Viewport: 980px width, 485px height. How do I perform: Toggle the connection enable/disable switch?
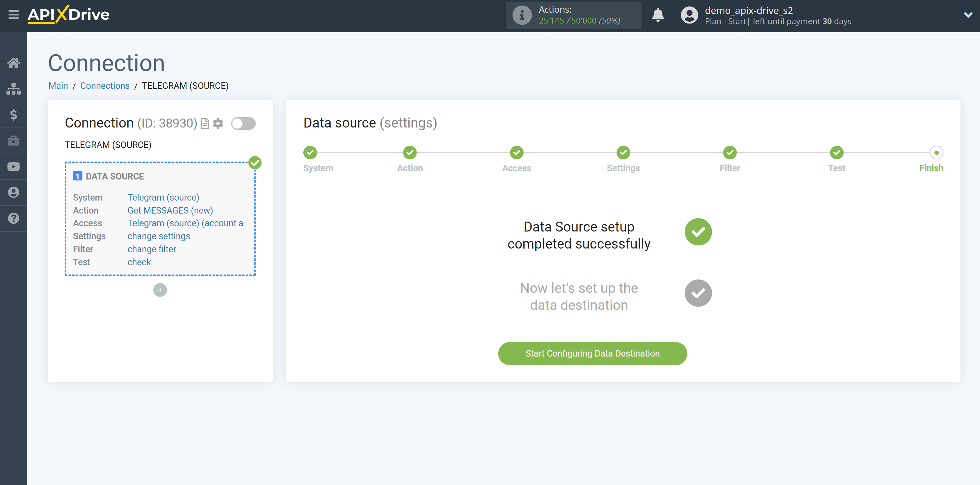[x=243, y=123]
